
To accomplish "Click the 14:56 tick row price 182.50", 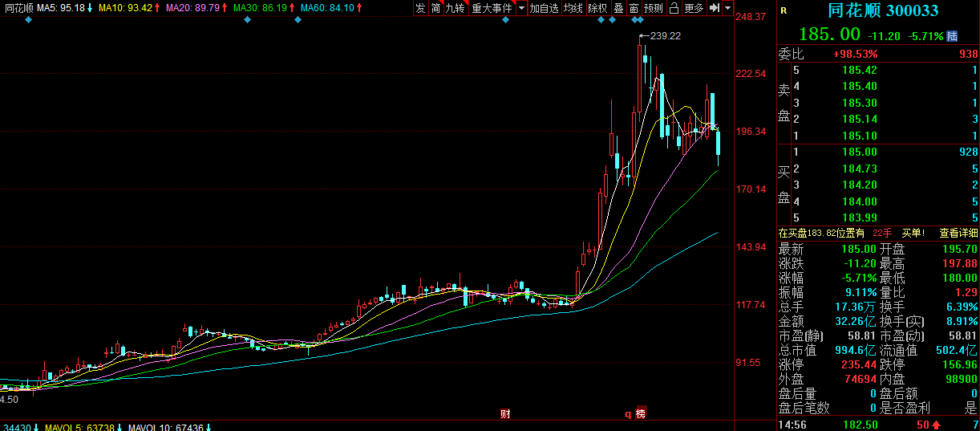I will (861, 425).
